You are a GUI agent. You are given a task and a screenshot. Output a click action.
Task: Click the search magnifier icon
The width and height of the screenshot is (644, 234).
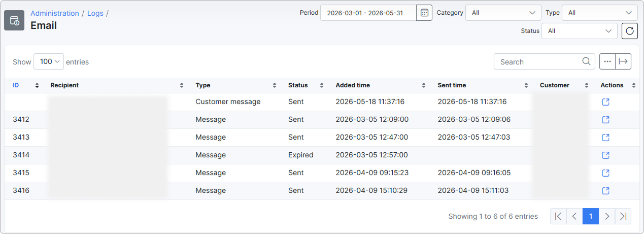click(587, 61)
